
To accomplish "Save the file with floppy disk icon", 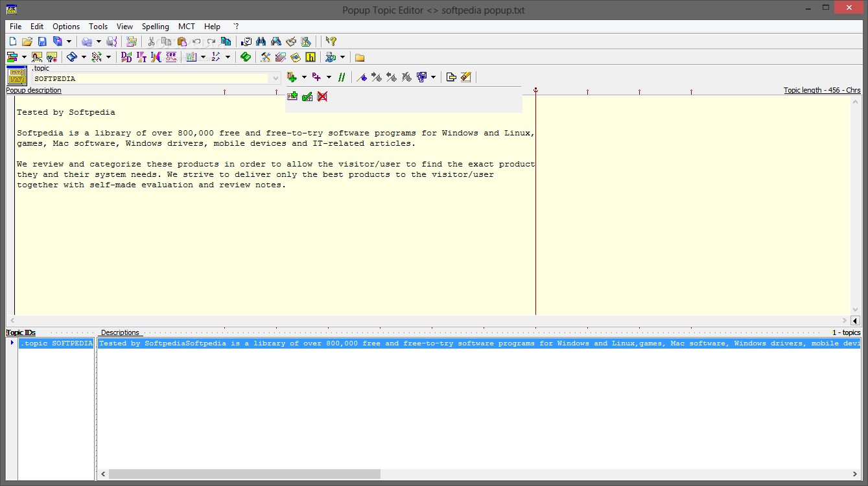I will pos(42,41).
